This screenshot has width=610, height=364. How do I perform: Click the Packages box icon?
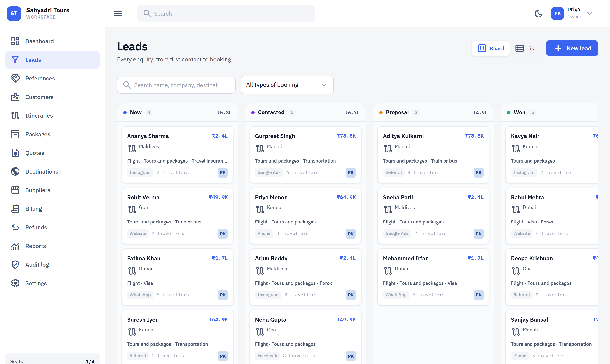click(x=15, y=134)
